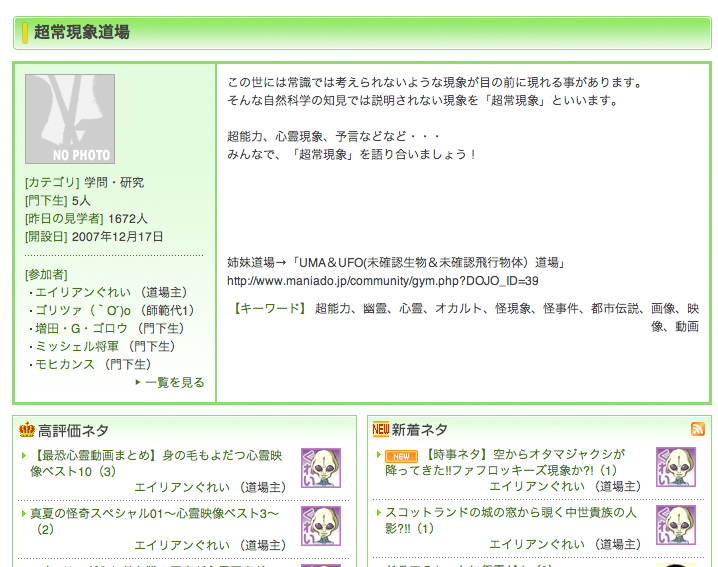Click alien avatar beside 真夏の怪奇スペシャル01 post
Screen dimensions: 718x567
[x=321, y=525]
